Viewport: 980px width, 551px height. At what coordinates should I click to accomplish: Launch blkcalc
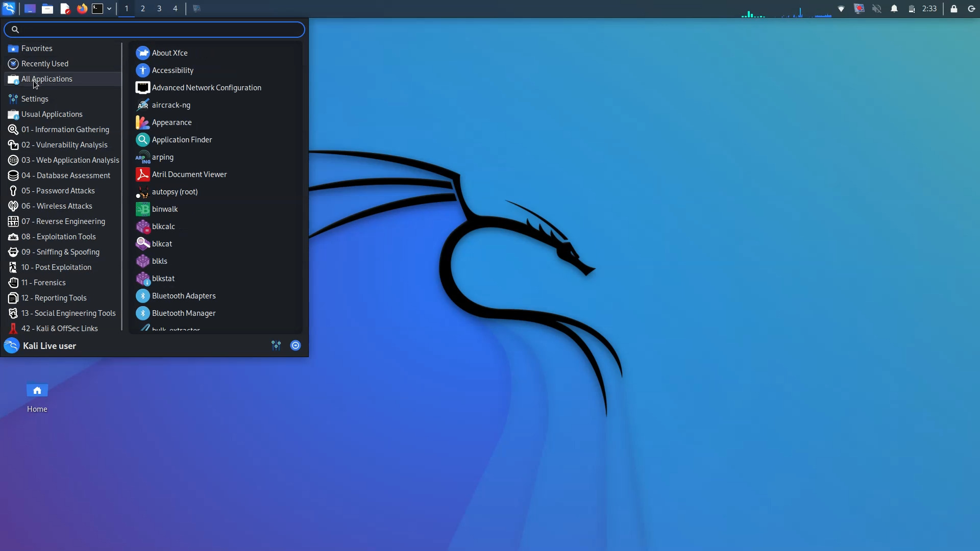pyautogui.click(x=216, y=227)
